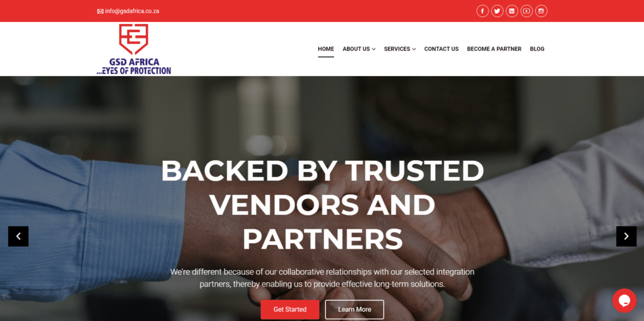Image resolution: width=644 pixels, height=321 pixels.
Task: Open the Contact Us menu item
Action: coord(441,49)
